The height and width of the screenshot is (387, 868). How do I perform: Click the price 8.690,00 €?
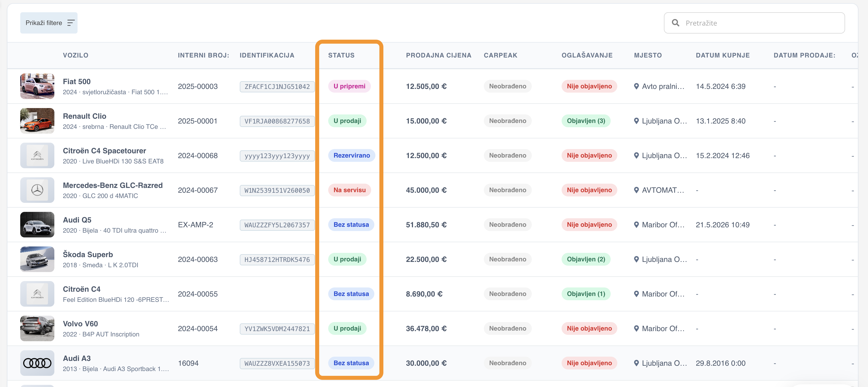[x=424, y=294]
